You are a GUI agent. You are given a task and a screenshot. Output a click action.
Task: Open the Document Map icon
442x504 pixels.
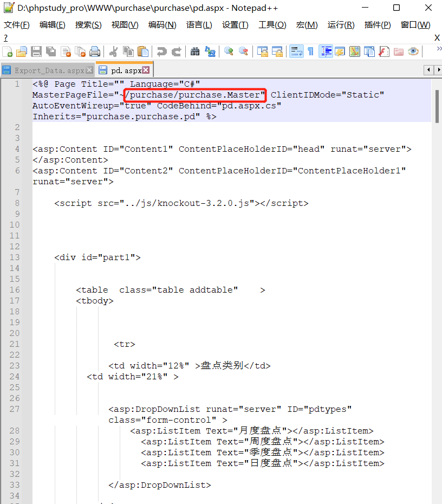point(355,51)
